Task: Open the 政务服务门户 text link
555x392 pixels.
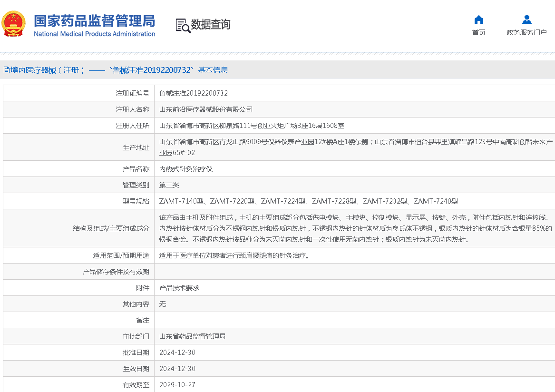Action: [526, 32]
